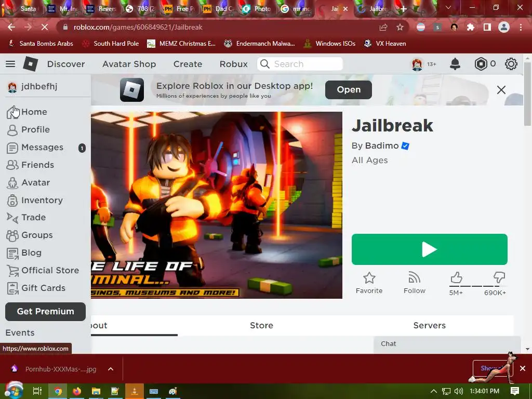Open the Chrome profile avatar
Image resolution: width=532 pixels, height=399 pixels.
pos(504,27)
